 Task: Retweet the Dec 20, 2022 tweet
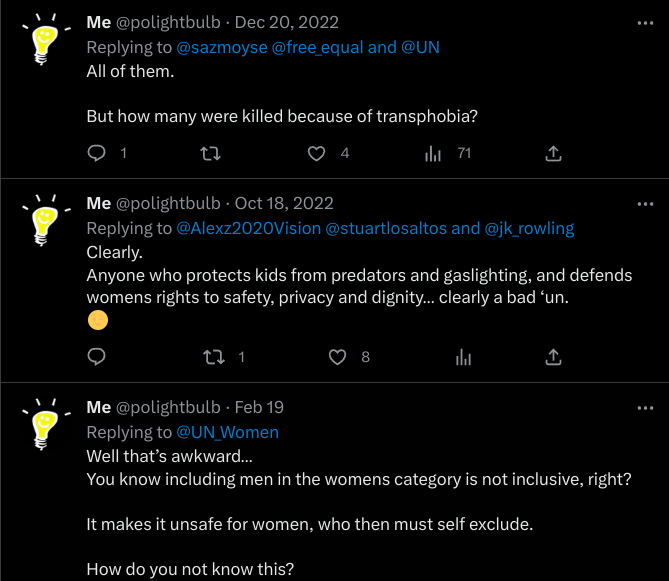click(x=211, y=153)
